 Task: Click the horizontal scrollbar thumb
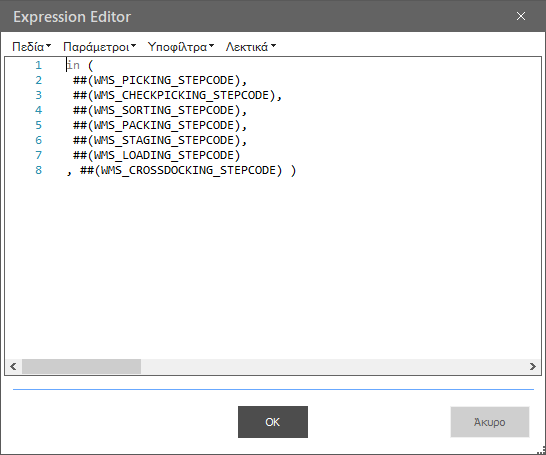[x=81, y=367]
